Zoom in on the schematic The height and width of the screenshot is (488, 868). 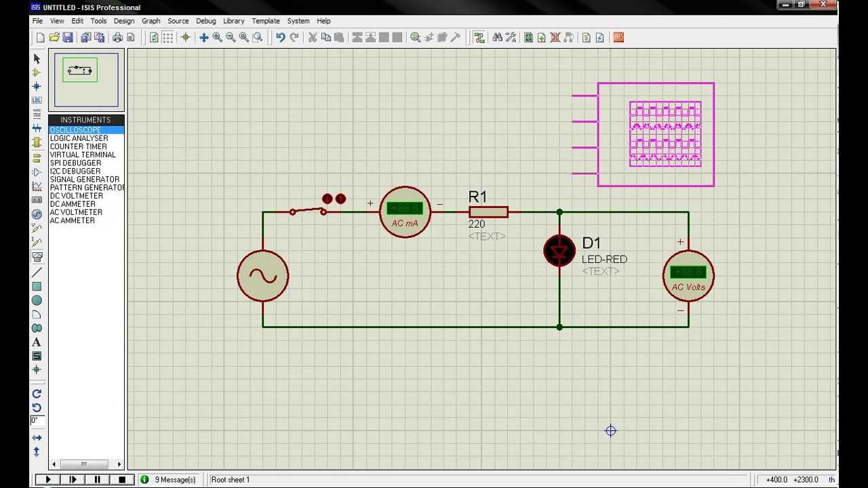click(217, 37)
